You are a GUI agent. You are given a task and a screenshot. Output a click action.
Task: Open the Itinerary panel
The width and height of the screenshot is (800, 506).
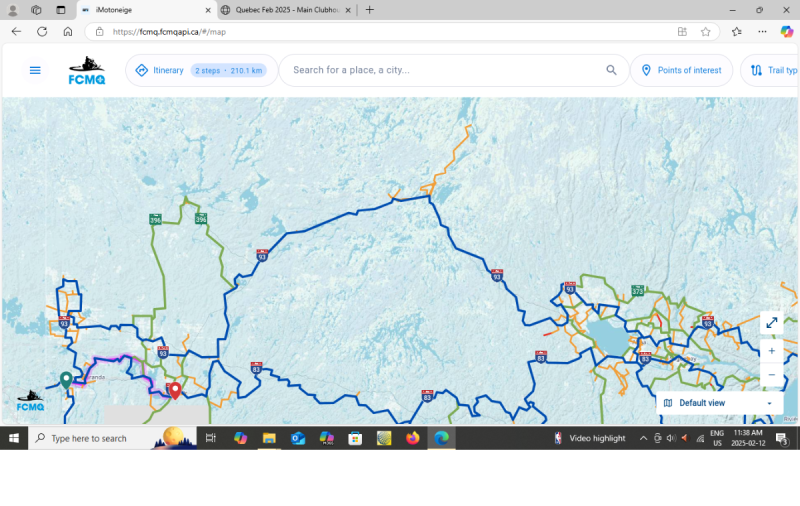(160, 70)
